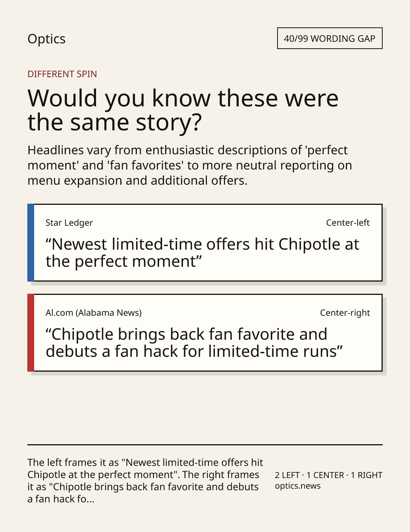Click 'Chipotle brings back fan favorite' quote

pyautogui.click(x=194, y=343)
